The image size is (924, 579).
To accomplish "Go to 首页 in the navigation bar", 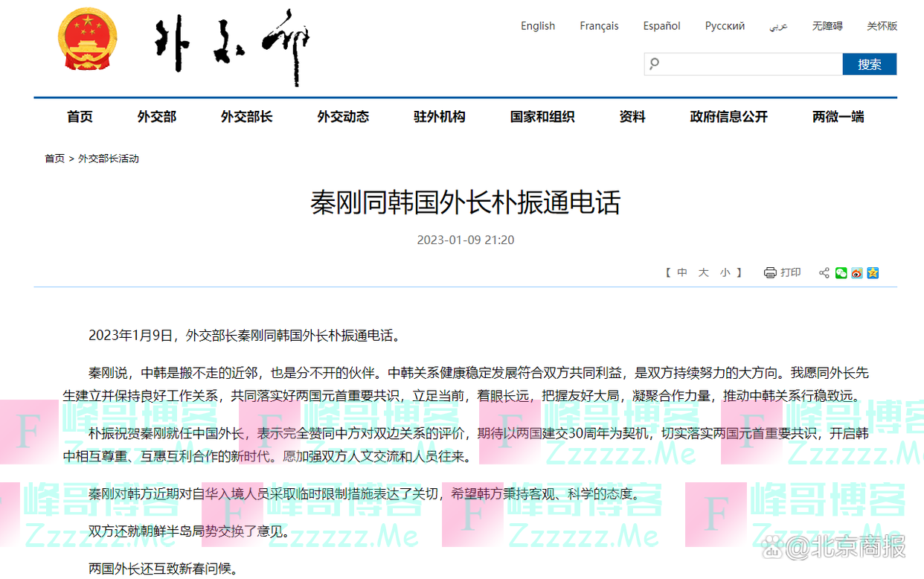I will tap(80, 117).
